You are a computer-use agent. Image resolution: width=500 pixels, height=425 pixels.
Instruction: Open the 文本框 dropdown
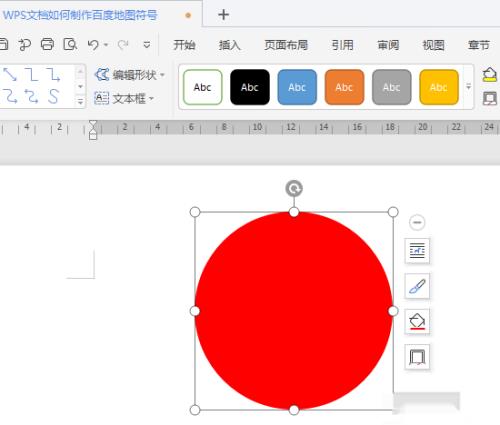124,98
